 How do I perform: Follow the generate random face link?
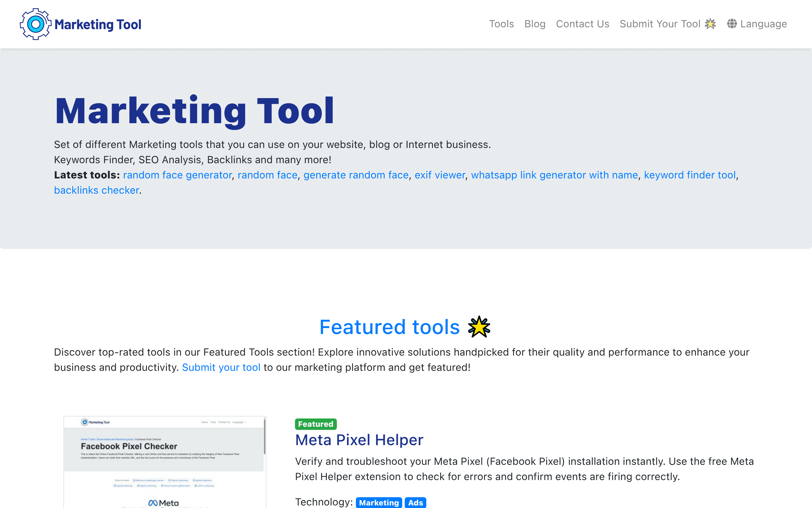click(x=356, y=175)
